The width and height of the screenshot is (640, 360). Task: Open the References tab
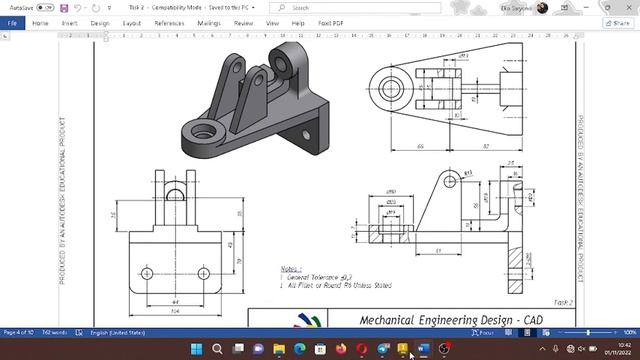pyautogui.click(x=169, y=23)
